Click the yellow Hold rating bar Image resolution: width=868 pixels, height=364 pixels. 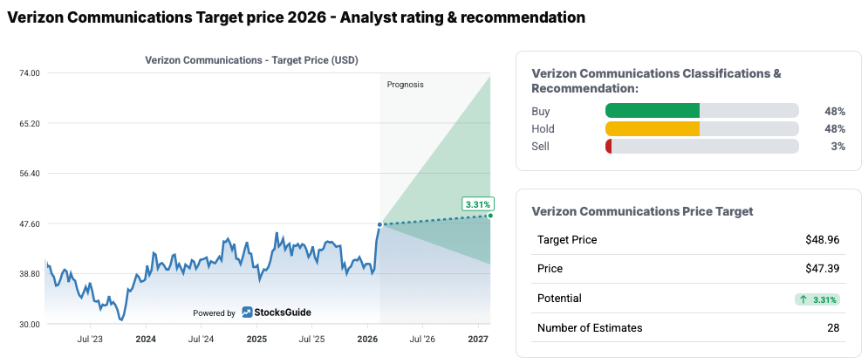pos(653,128)
